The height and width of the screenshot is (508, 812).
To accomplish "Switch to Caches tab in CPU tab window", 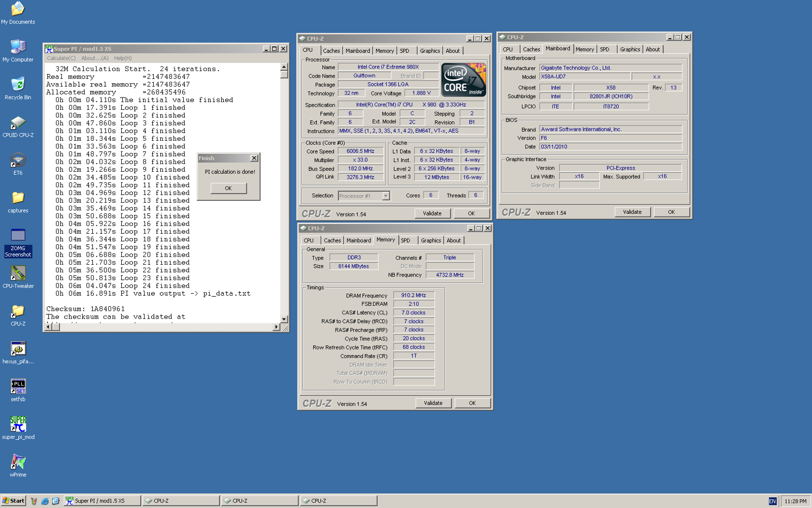I will (x=331, y=51).
